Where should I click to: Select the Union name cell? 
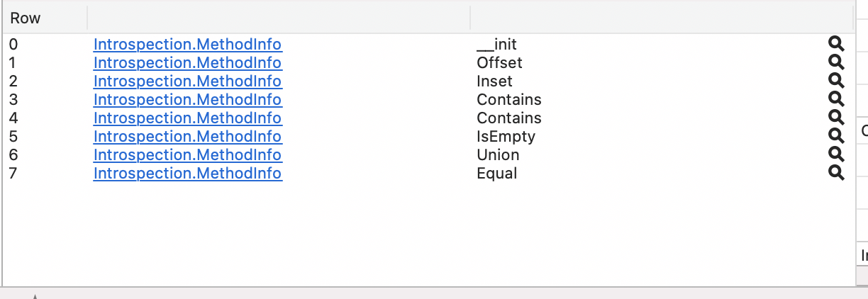[498, 155]
